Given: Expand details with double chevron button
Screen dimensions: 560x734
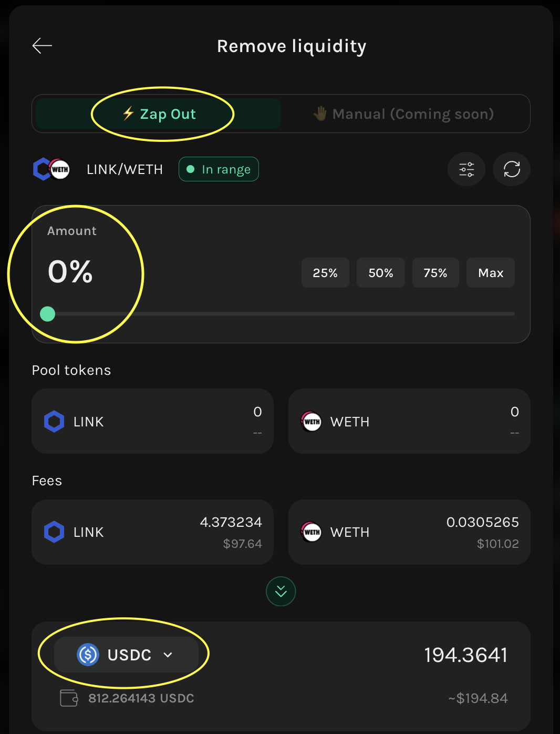Looking at the screenshot, I should point(281,592).
